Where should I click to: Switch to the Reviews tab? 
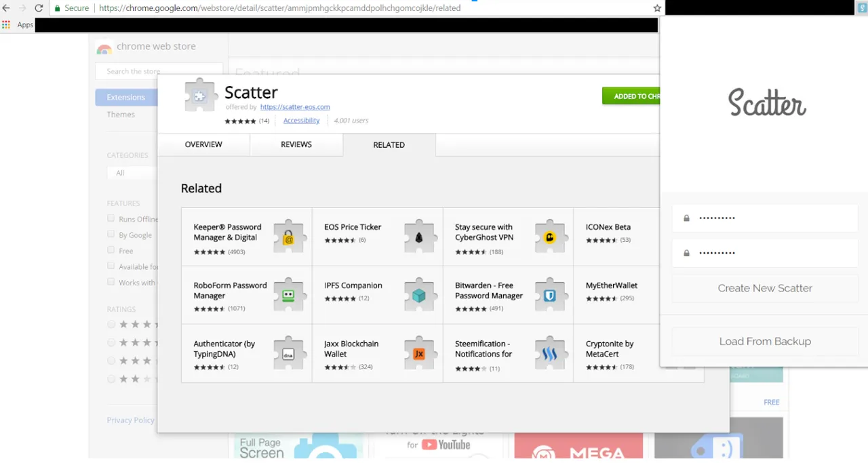coord(296,144)
